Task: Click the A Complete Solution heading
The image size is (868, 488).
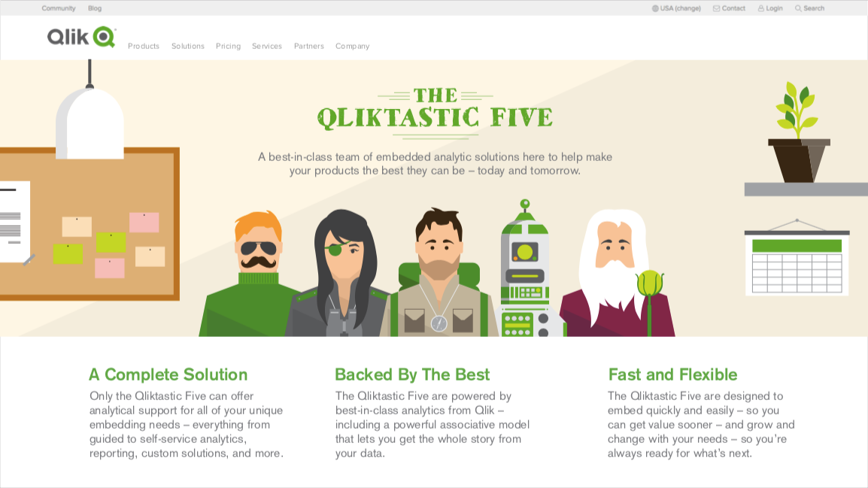Action: click(x=168, y=374)
